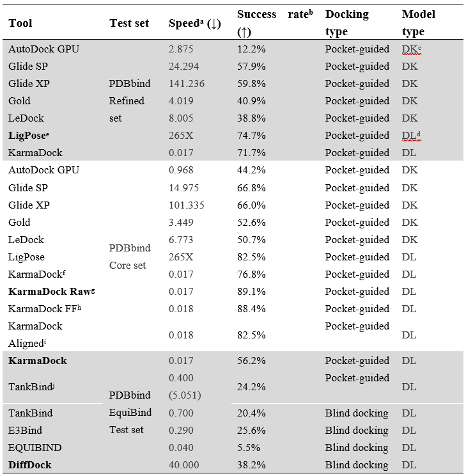The height and width of the screenshot is (476, 466).
Task: Click the DiffDock tool name
Action: [30, 464]
